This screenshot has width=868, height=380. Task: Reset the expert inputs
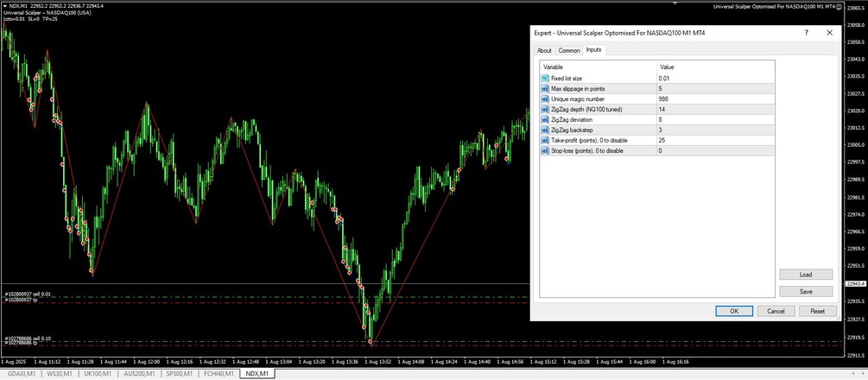pos(818,311)
